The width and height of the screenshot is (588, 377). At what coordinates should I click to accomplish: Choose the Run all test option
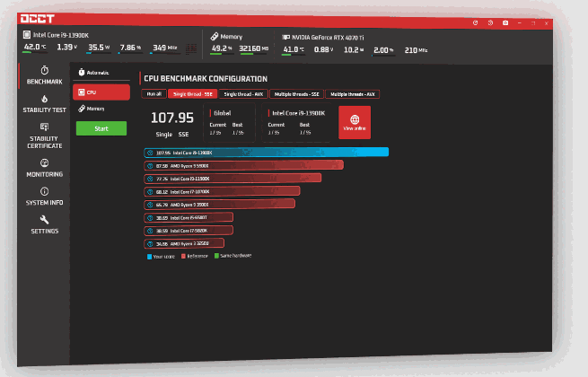(x=154, y=93)
